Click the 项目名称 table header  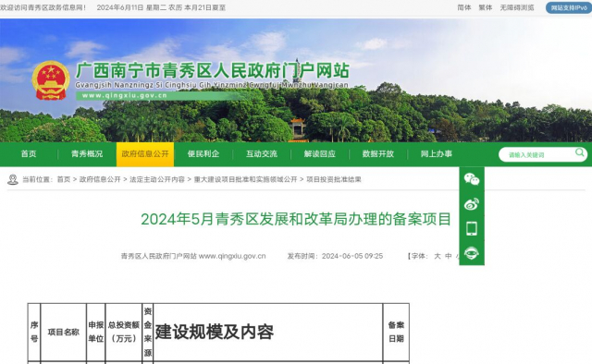coord(64,333)
